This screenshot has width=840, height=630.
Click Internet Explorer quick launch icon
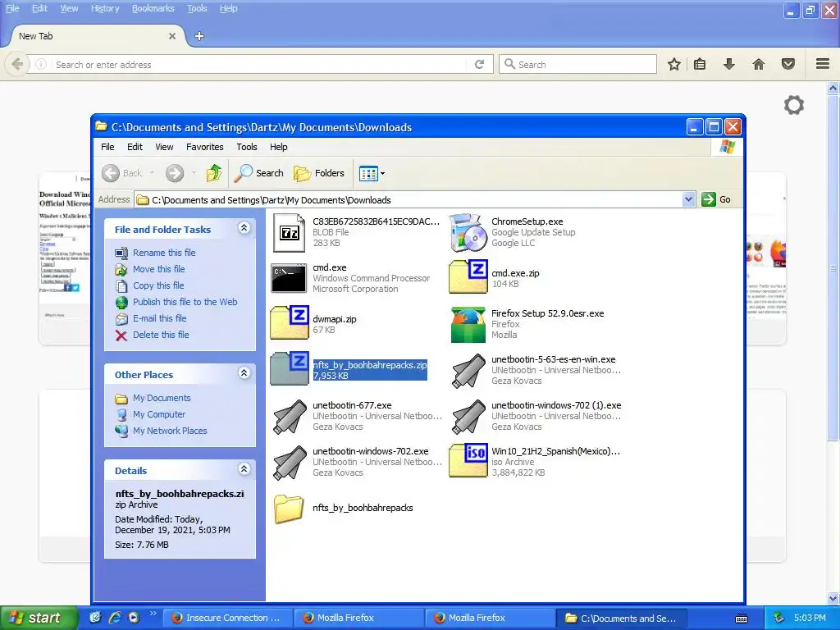pos(115,618)
